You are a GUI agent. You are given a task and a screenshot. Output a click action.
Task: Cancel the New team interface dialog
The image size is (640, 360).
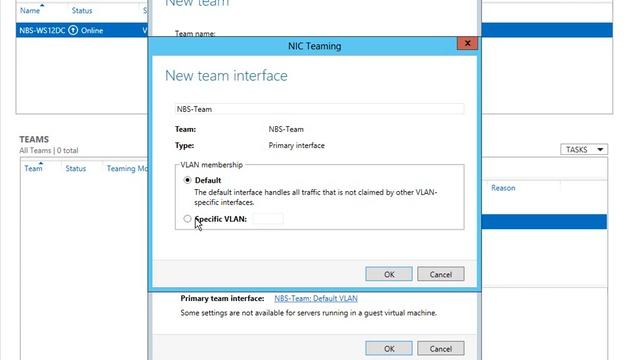point(440,274)
